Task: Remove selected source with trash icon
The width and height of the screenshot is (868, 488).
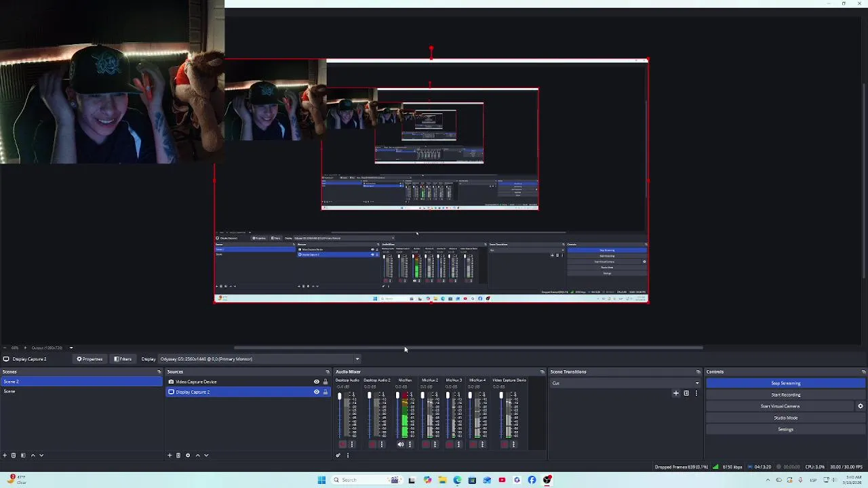Action: (178, 455)
